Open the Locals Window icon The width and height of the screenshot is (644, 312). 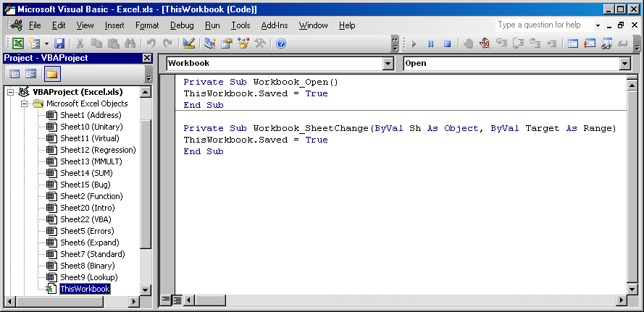[573, 43]
